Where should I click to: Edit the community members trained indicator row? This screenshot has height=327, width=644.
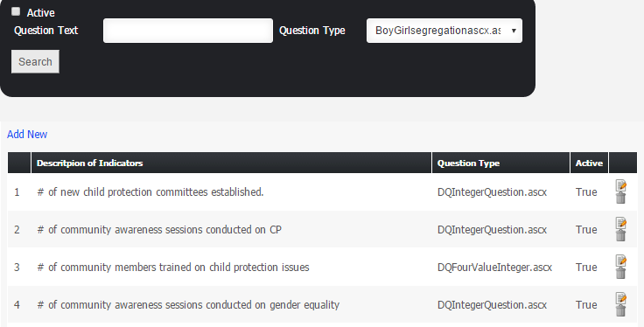(x=621, y=261)
